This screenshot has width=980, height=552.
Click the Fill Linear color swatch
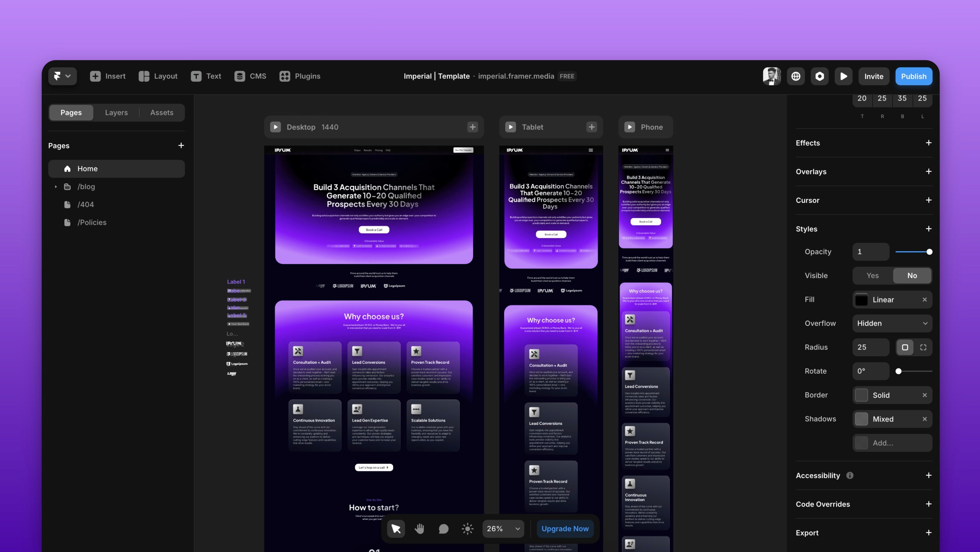861,300
